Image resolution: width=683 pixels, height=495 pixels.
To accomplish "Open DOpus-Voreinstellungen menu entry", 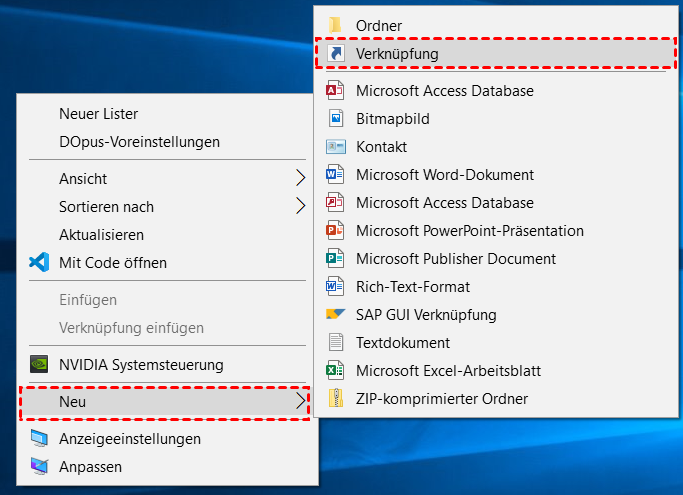I will click(139, 142).
